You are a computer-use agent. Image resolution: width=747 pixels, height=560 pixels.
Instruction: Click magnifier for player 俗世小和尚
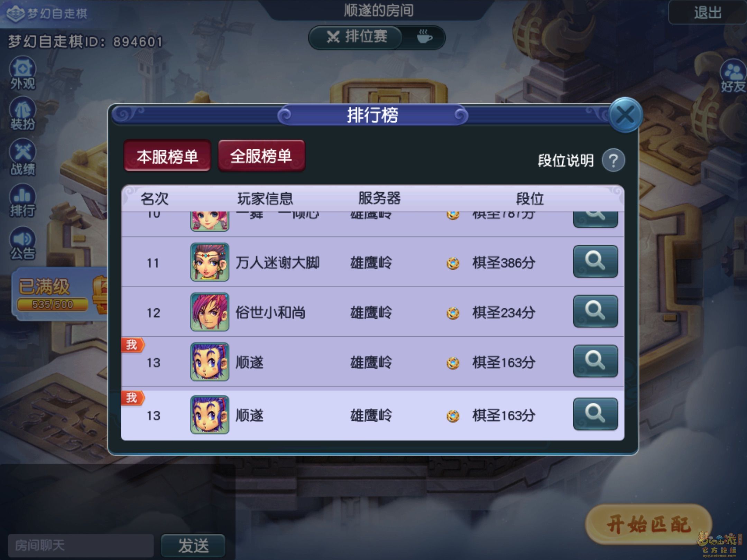point(595,311)
